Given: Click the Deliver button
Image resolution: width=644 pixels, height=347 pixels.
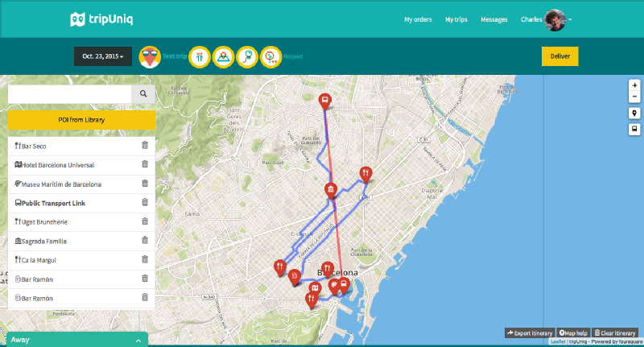Looking at the screenshot, I should click(559, 56).
